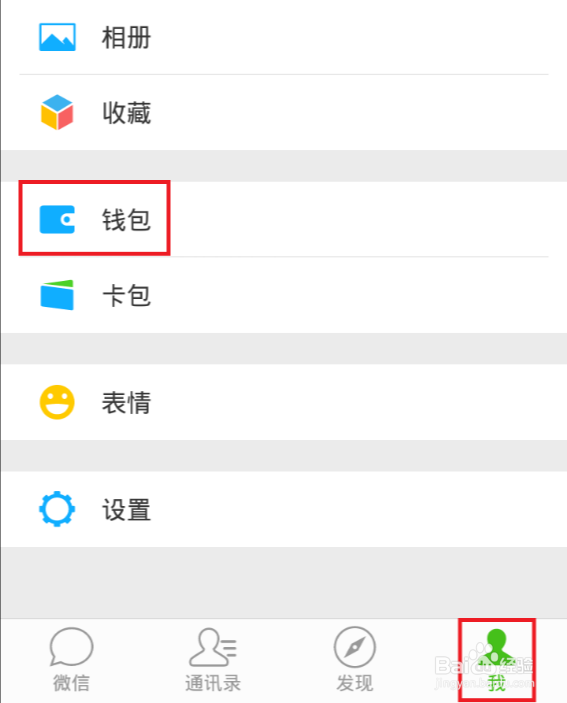Tap the contacts person icon above 通讯录
The width and height of the screenshot is (567, 703).
[x=212, y=647]
